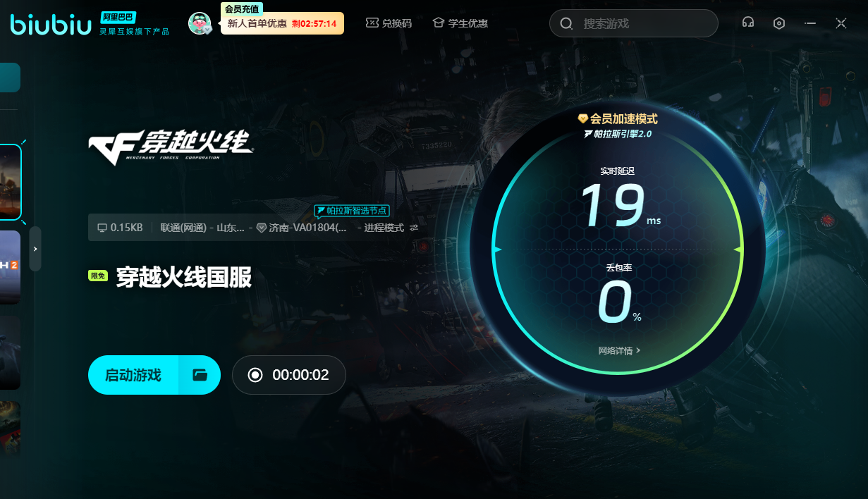Click the 剩02:57:14 countdown text

coord(314,24)
